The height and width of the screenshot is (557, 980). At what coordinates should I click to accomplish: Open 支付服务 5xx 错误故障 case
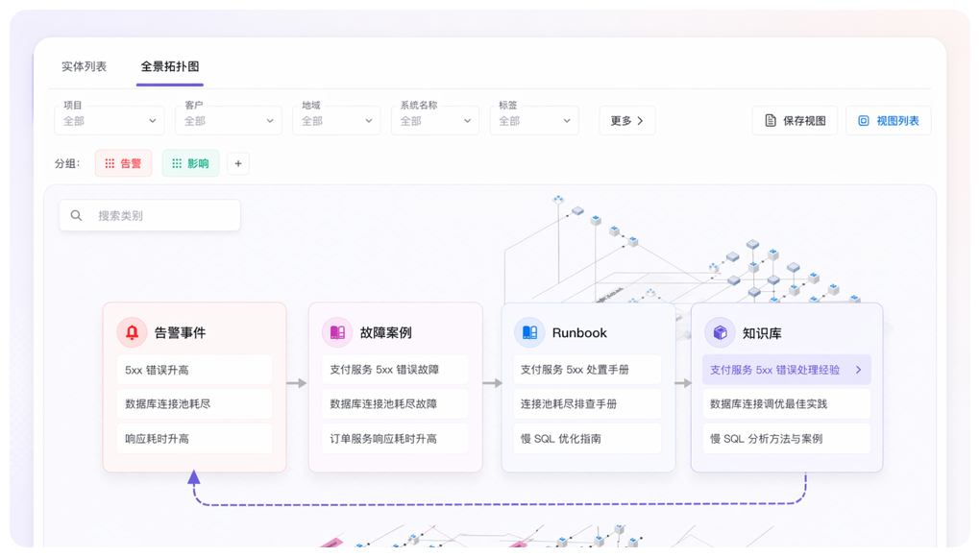395,370
